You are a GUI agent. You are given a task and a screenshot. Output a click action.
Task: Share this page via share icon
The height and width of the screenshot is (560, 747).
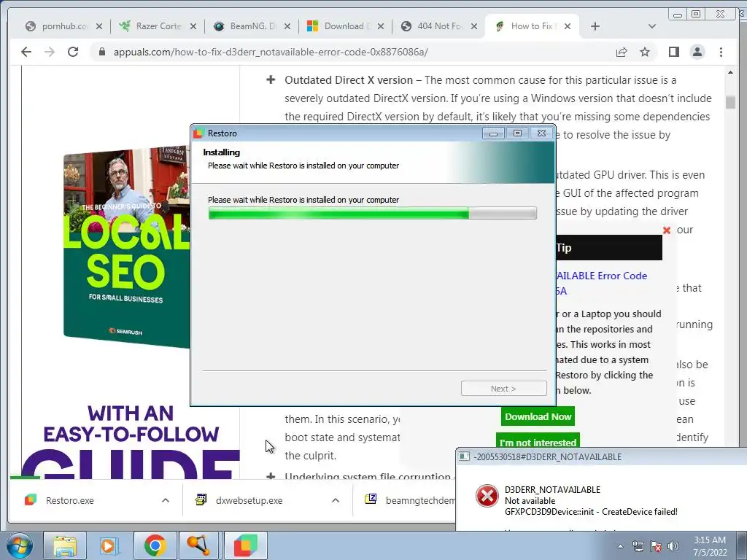(622, 52)
